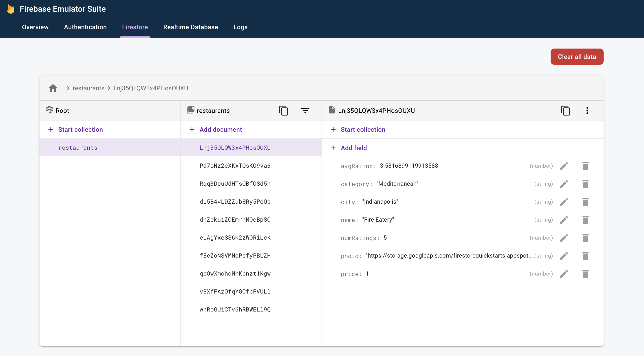Click the edit icon next to category field
Screen dimensions: 644x356
pos(564,184)
